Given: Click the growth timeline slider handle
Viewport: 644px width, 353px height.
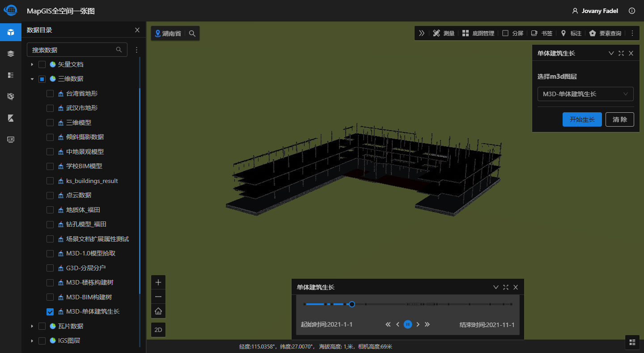Looking at the screenshot, I should (352, 304).
